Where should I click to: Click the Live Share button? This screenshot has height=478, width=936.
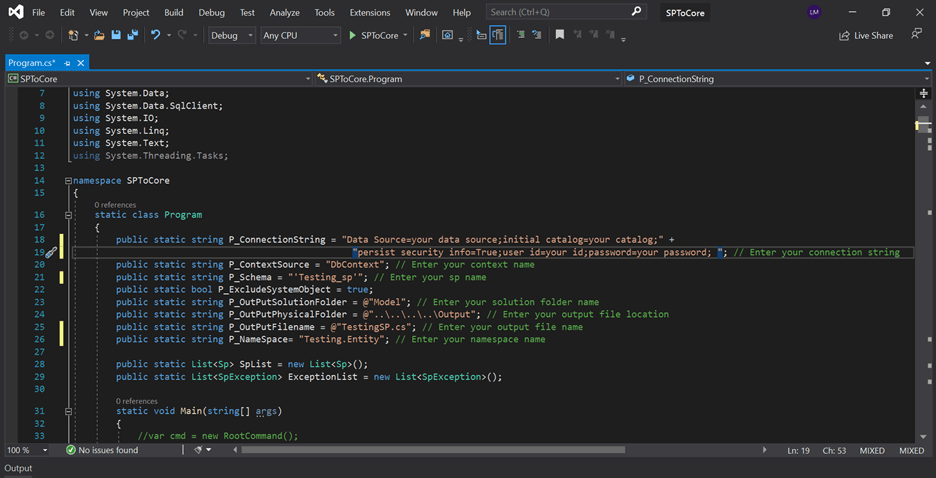tap(866, 35)
